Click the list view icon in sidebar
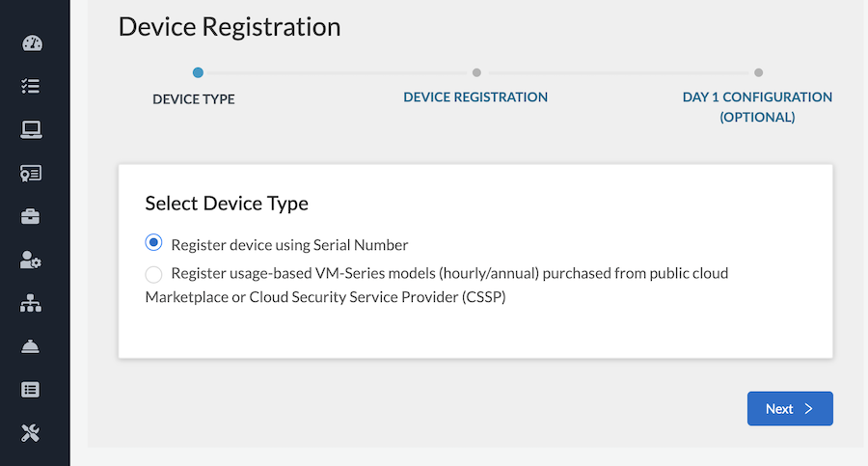Viewport: 868px width, 466px height. tap(31, 390)
